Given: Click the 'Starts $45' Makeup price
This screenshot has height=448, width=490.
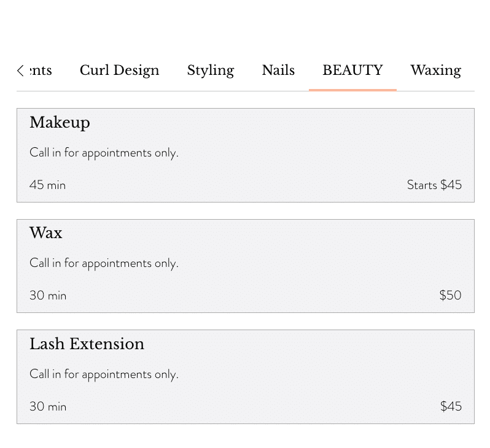Looking at the screenshot, I should tap(434, 185).
